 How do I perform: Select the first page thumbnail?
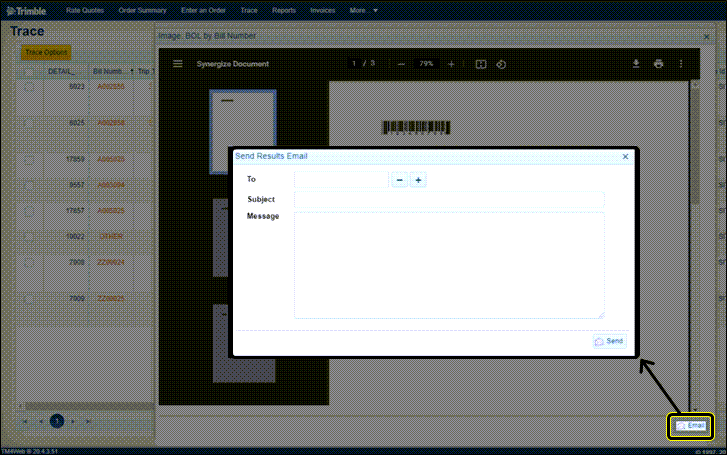pyautogui.click(x=243, y=132)
